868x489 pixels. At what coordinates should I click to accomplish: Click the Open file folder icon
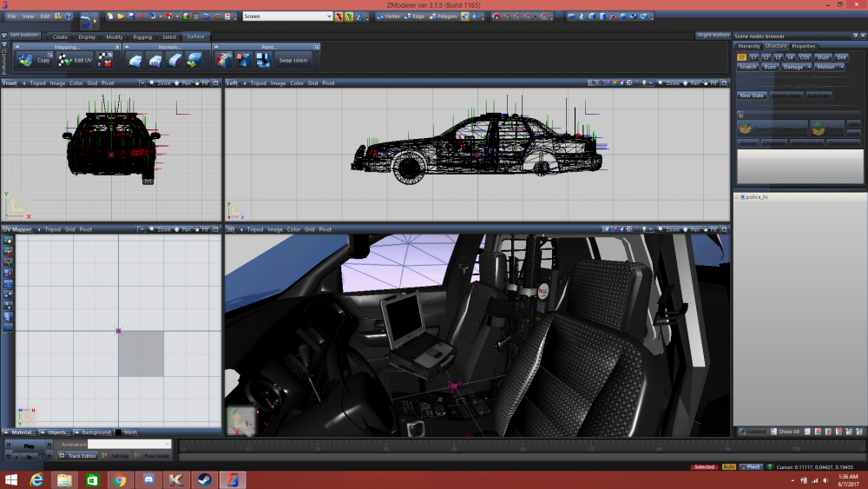[x=121, y=17]
